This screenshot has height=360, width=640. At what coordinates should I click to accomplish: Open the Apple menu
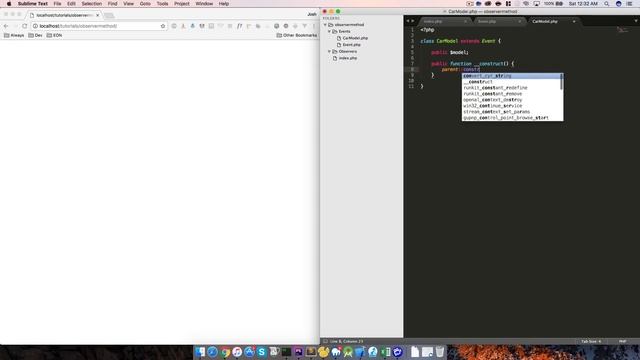9,4
